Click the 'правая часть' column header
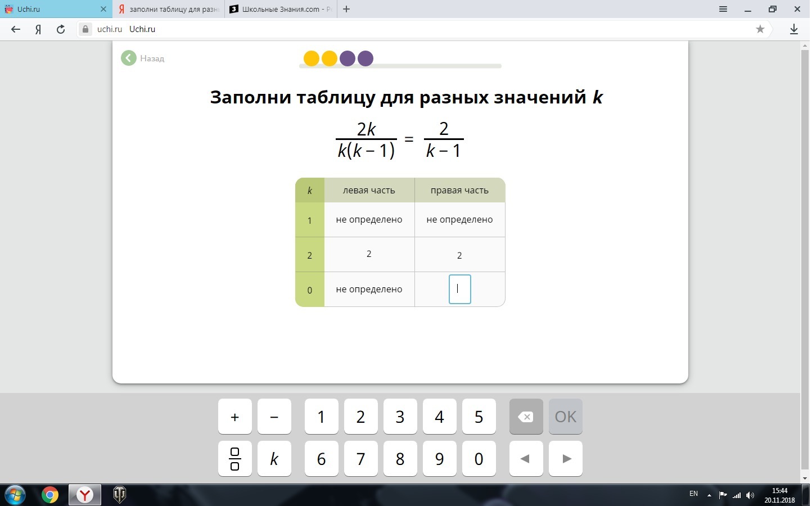 tap(459, 190)
